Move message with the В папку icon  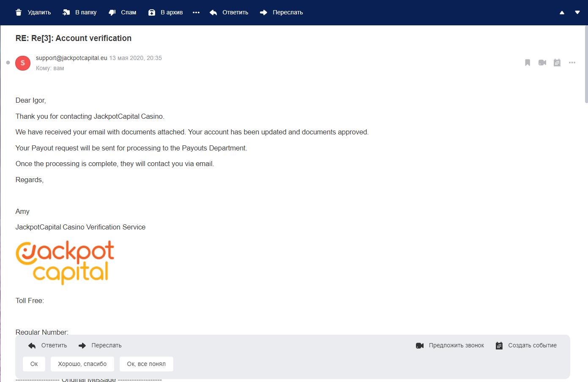66,12
